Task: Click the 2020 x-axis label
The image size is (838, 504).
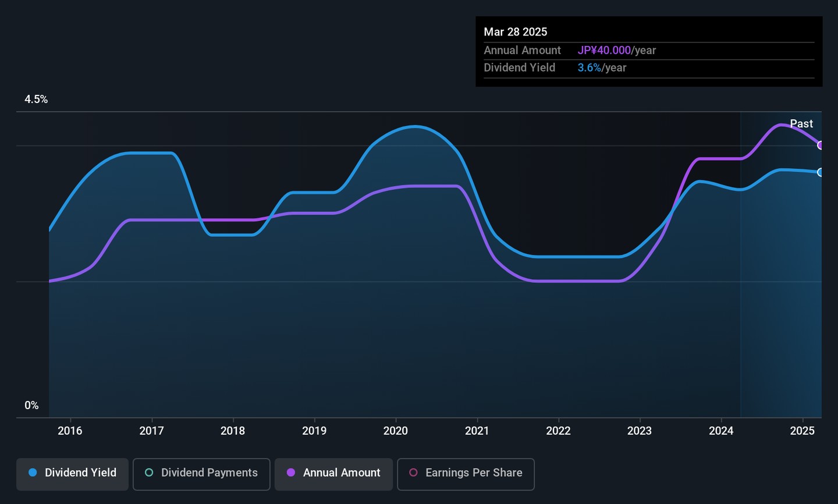Action: click(x=396, y=431)
